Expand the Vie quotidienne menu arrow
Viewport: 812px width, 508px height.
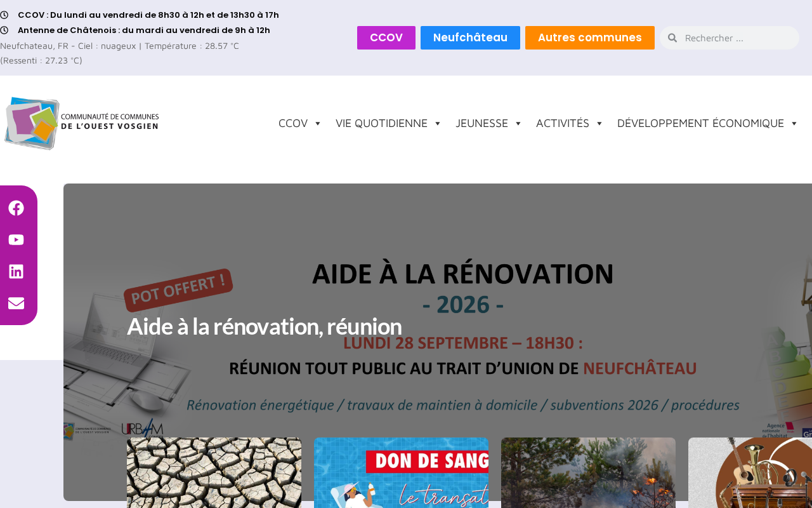pyautogui.click(x=437, y=123)
